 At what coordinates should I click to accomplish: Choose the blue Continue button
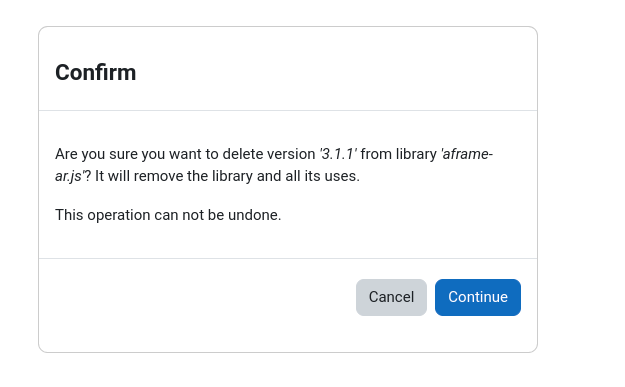(x=478, y=297)
